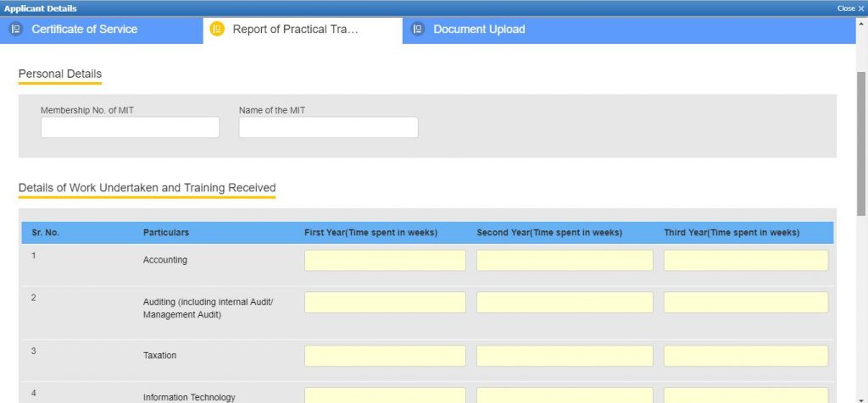Enter Accounting first year weeks field
Screen dimensions: 868x403
point(385,261)
